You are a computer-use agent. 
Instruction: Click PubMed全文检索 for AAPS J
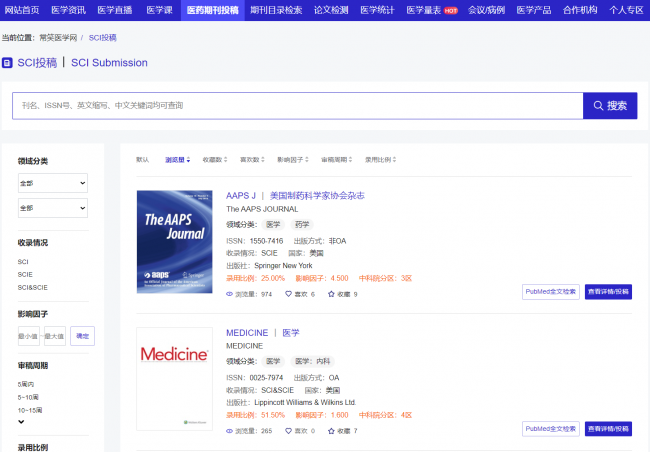551,292
